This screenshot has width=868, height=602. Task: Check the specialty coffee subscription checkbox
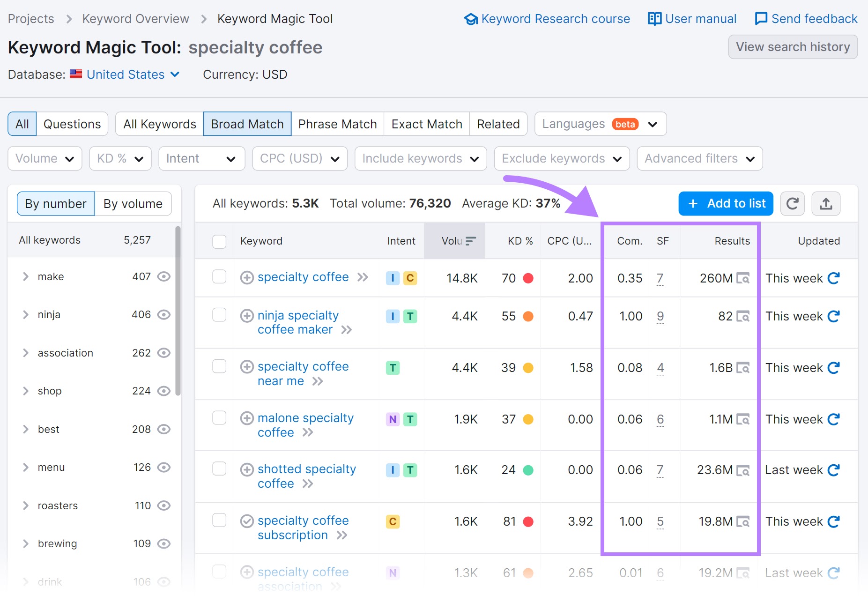point(219,520)
